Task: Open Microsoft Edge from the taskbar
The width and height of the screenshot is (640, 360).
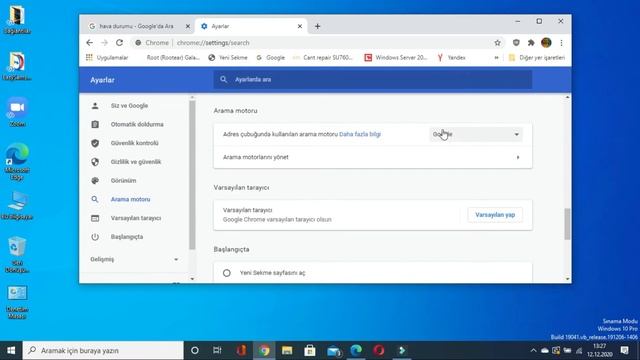Action: click(x=356, y=351)
